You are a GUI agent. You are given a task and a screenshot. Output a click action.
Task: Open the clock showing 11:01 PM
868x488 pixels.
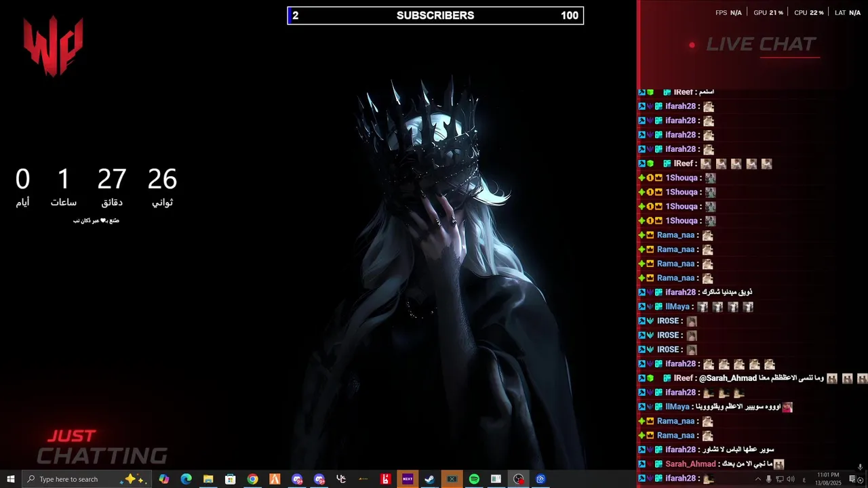click(x=828, y=479)
